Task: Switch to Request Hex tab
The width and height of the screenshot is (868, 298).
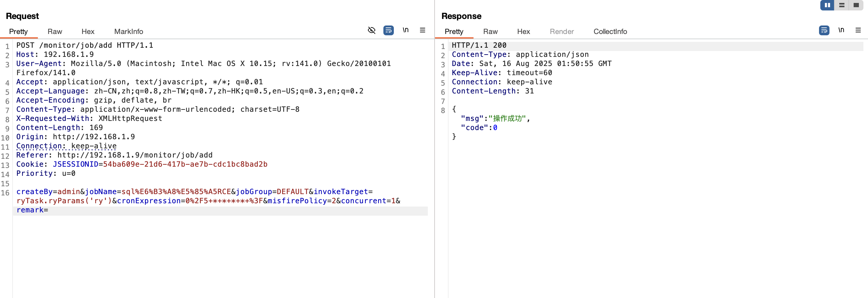Action: (88, 31)
